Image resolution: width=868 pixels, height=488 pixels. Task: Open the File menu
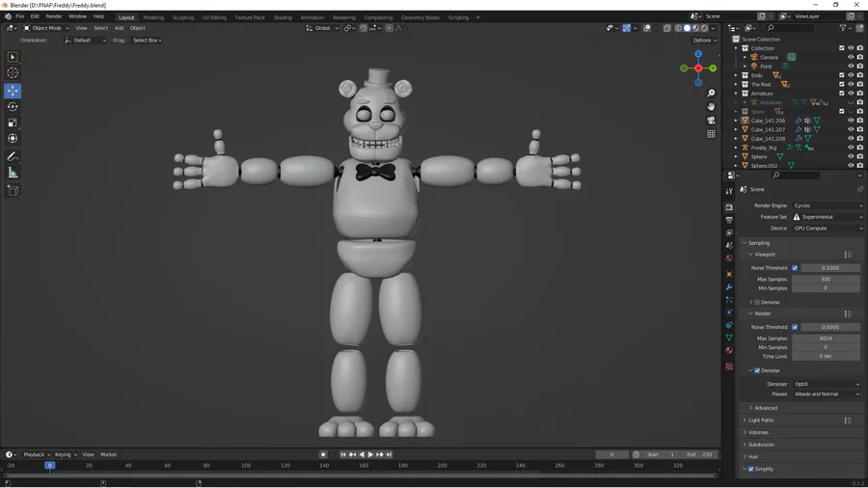coord(20,16)
